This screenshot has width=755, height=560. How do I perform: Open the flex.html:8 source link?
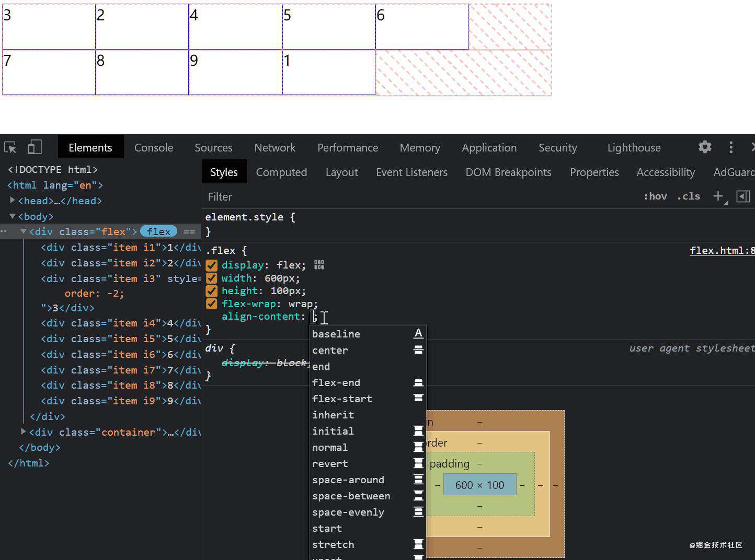tap(722, 250)
